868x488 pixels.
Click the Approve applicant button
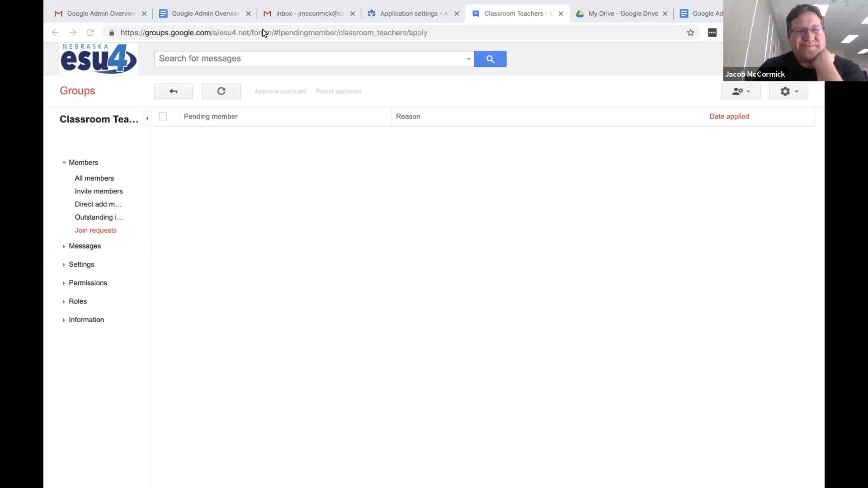click(x=280, y=91)
